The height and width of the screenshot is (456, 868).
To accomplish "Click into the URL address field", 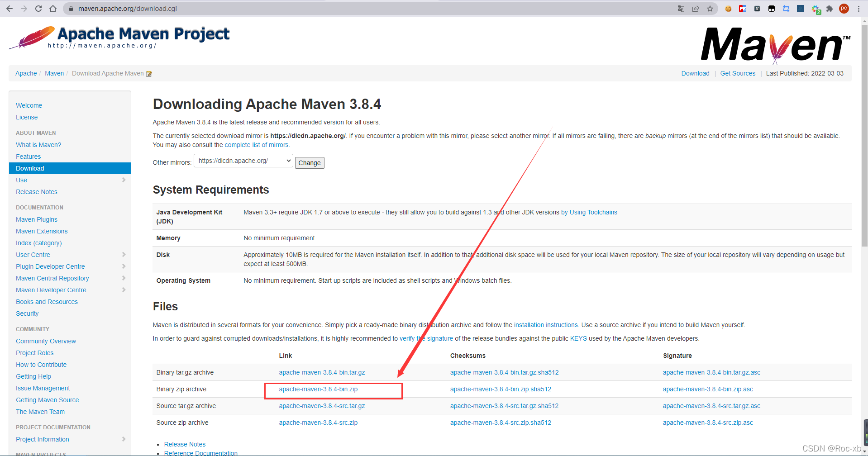I will tap(371, 9).
